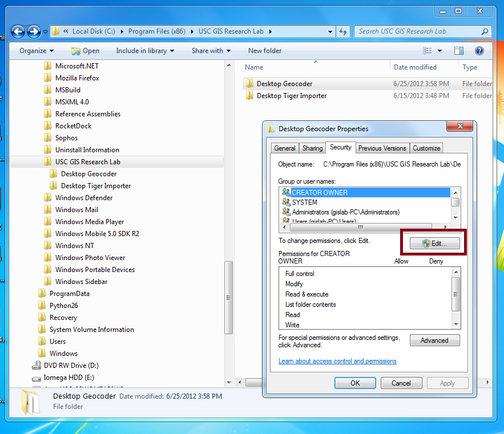Image resolution: width=504 pixels, height=434 pixels.
Task: Click the Edit permissions button
Action: 434,244
